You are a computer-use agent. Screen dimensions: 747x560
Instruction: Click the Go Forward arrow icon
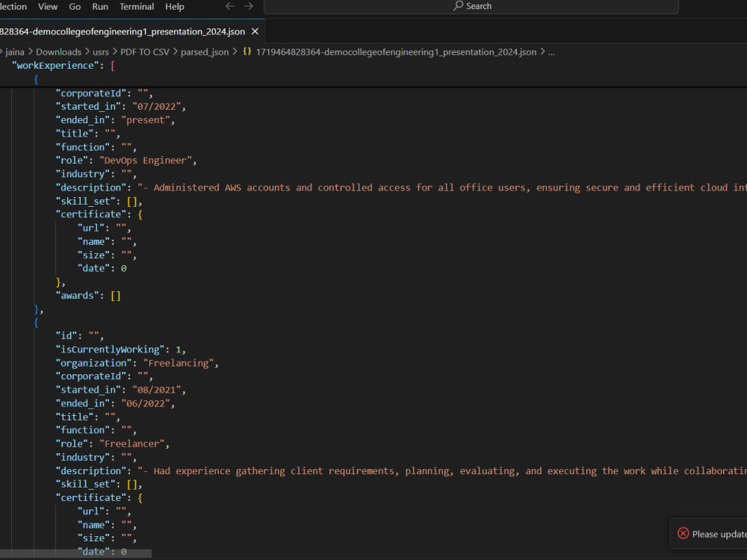coord(249,6)
